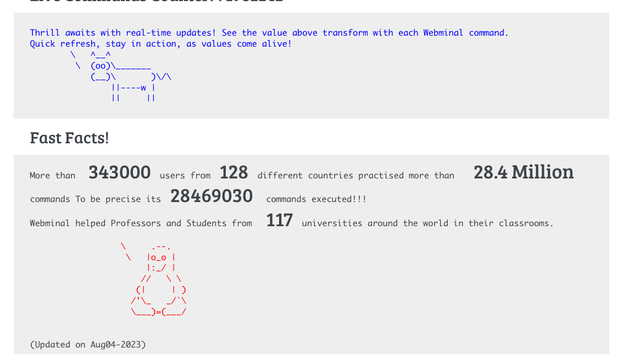
Task: Click the "Quick refresh, stay in action" line
Action: pos(160,44)
